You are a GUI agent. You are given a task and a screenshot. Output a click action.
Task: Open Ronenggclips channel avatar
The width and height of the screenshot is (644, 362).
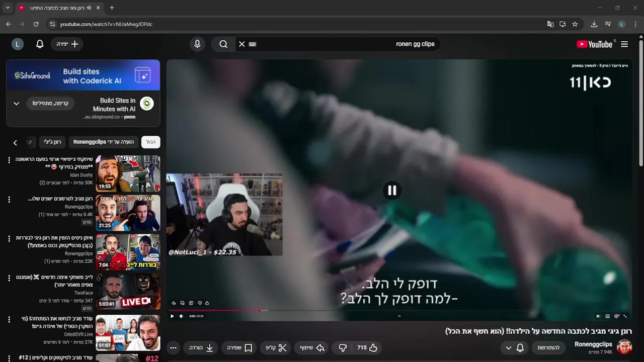tap(624, 347)
